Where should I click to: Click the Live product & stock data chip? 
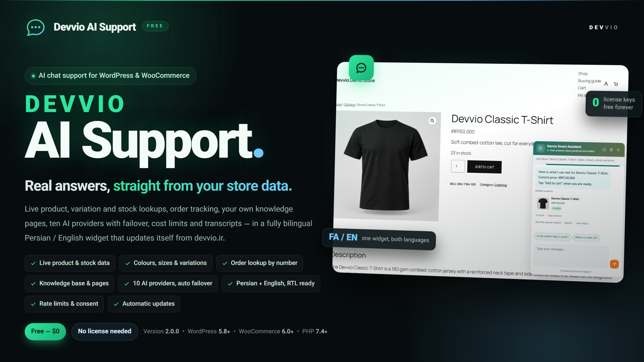[70, 263]
